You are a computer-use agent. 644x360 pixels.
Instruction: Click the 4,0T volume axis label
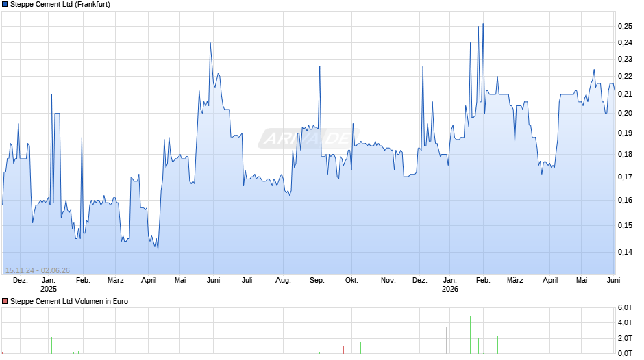[625, 322]
